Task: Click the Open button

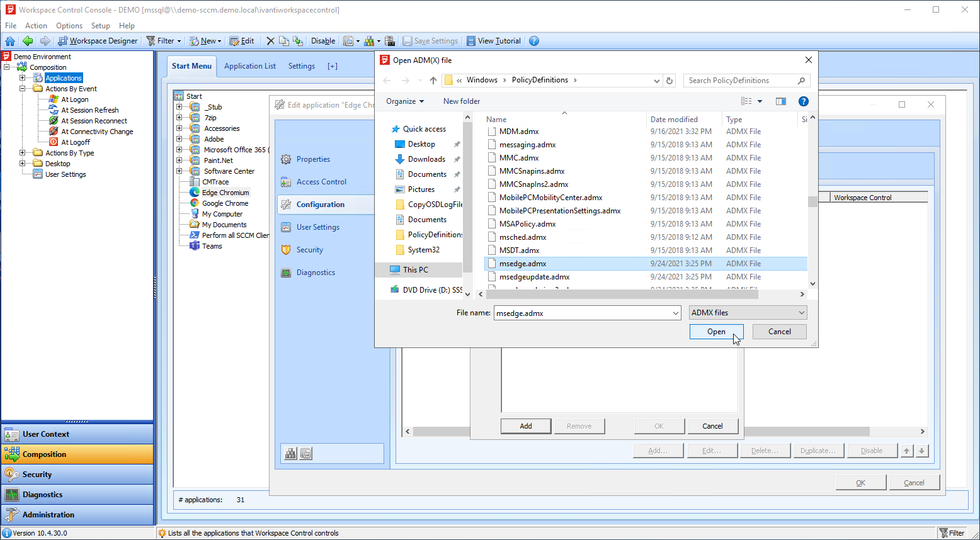Action: coord(716,332)
